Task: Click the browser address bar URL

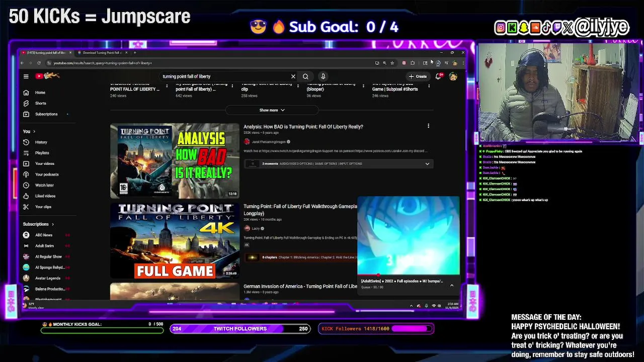Action: tap(103, 63)
